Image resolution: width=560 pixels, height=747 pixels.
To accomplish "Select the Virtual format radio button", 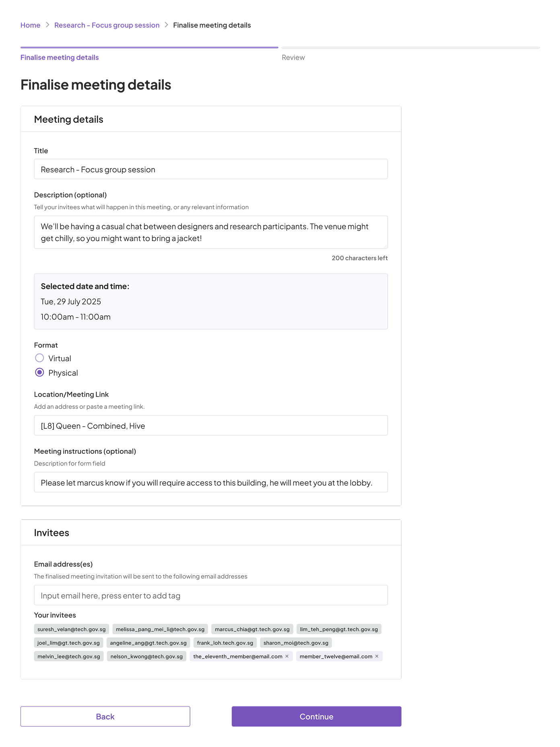I will (39, 358).
